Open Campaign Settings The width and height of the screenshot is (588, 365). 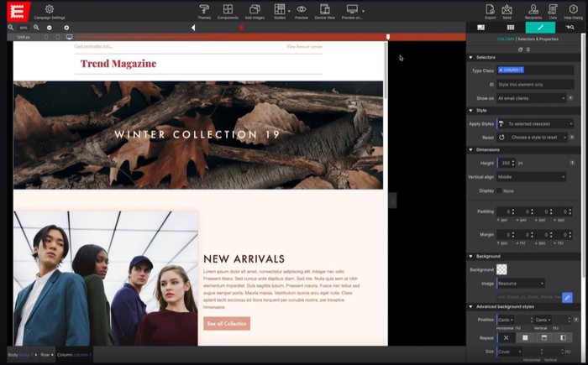(50, 11)
